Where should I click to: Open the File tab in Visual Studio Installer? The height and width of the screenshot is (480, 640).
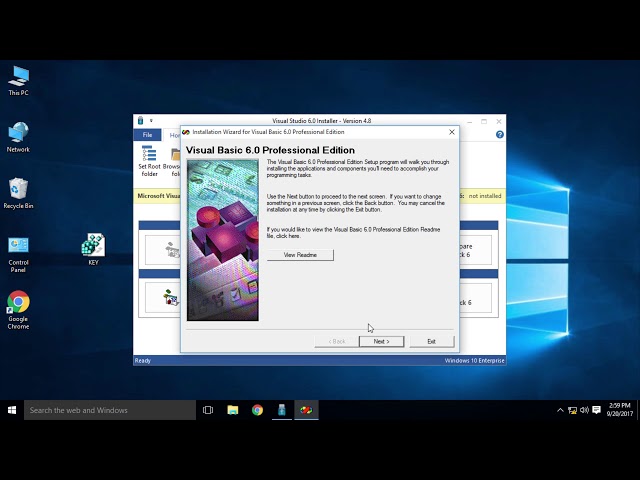pyautogui.click(x=147, y=135)
